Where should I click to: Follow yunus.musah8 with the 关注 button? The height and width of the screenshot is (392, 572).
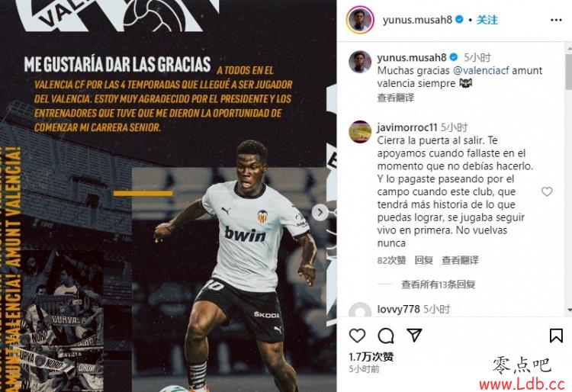click(487, 20)
